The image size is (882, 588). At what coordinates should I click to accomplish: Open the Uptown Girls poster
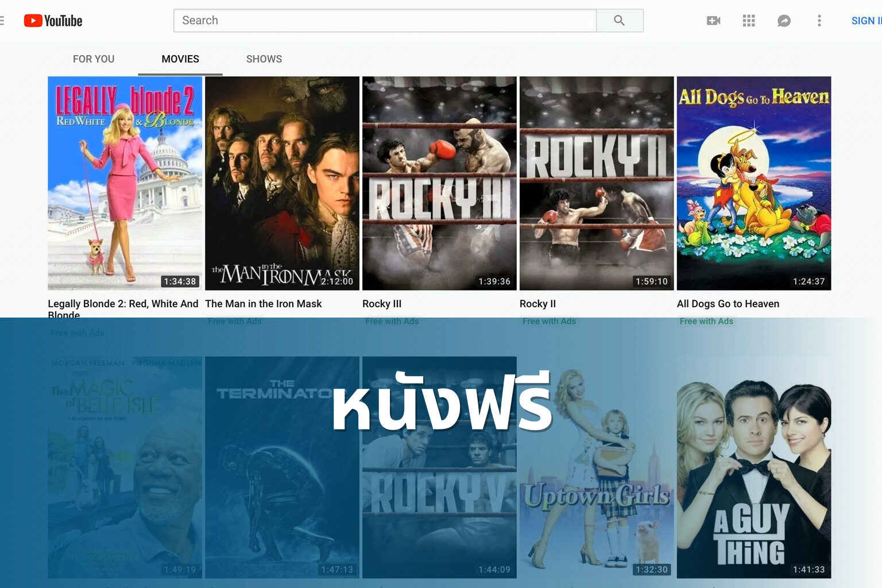(x=597, y=467)
